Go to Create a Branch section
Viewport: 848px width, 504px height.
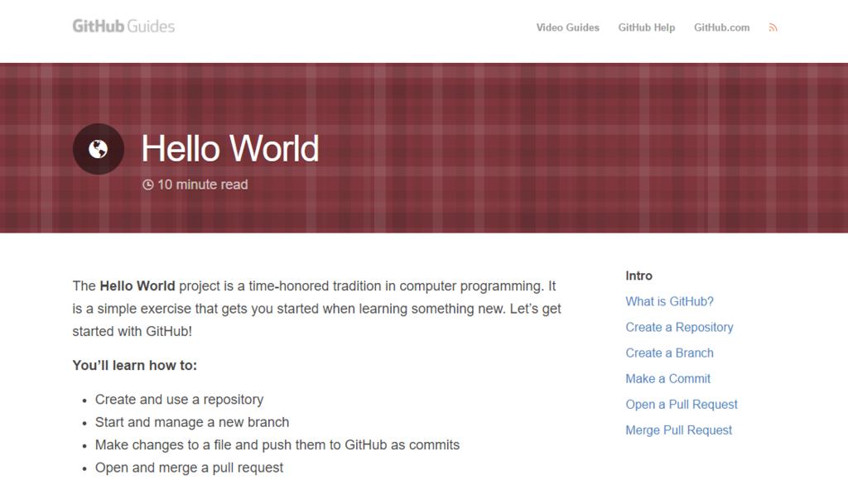(669, 353)
